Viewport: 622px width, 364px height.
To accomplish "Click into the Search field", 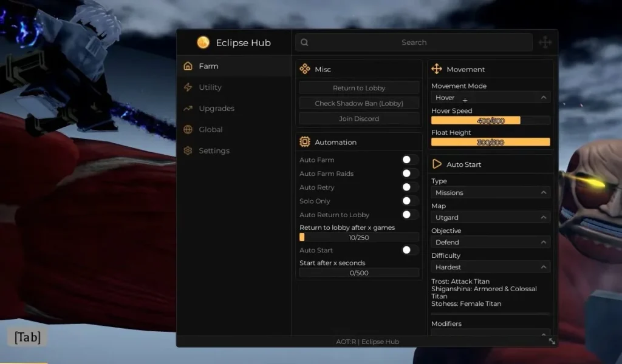I will click(x=414, y=42).
